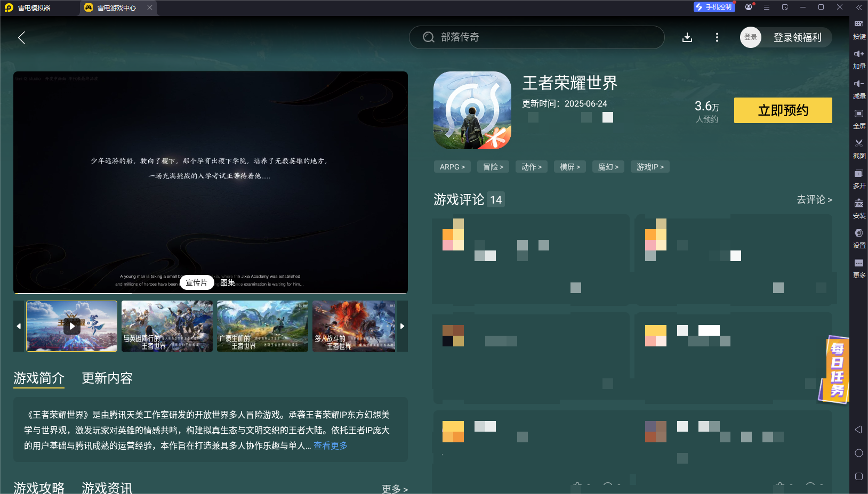This screenshot has height=494, width=868.
Task: Enter fullscreen via the 全屏 icon
Action: [858, 118]
